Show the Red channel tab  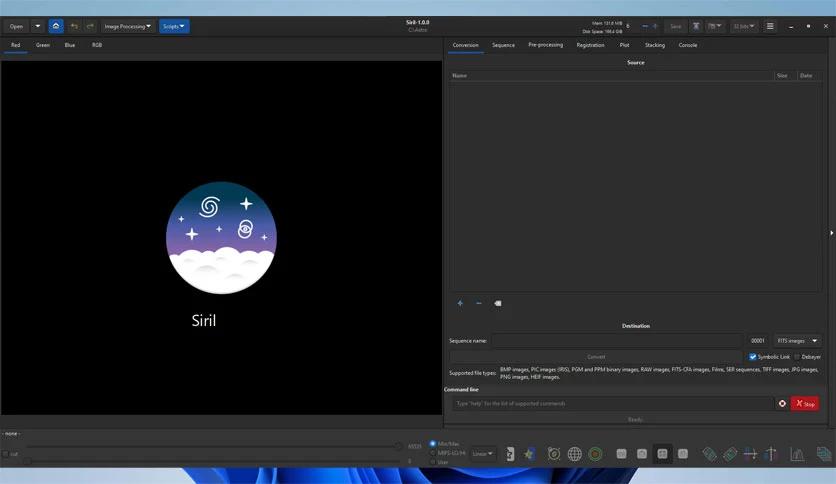15,45
